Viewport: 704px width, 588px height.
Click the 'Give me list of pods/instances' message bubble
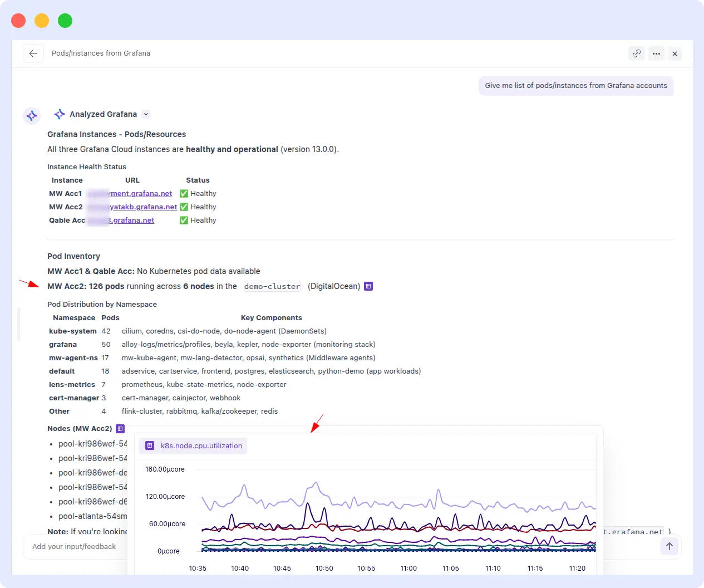click(576, 86)
